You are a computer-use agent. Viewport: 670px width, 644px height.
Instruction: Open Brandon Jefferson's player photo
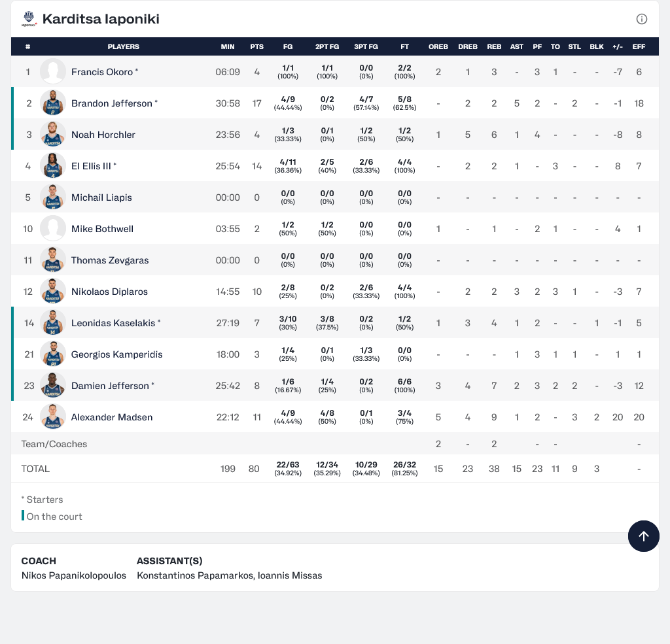(53, 103)
